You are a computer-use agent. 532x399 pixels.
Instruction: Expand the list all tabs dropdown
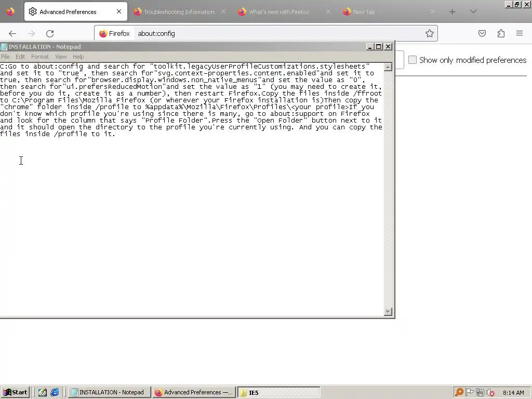[473, 11]
